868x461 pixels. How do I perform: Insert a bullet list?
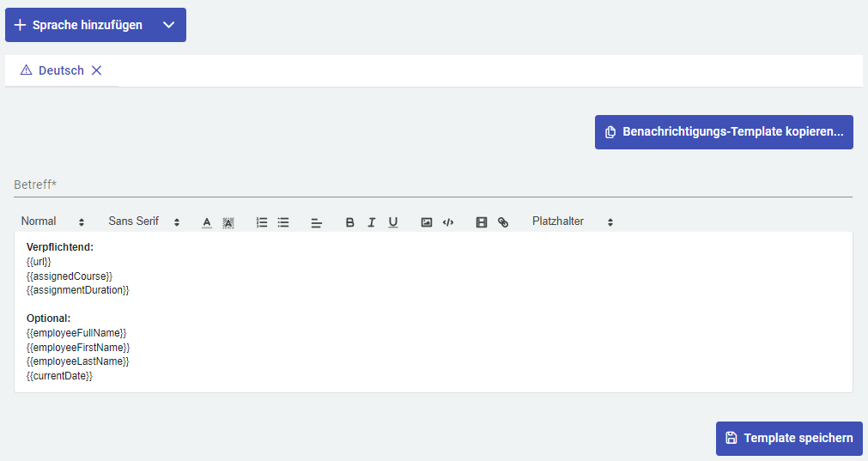click(x=283, y=222)
